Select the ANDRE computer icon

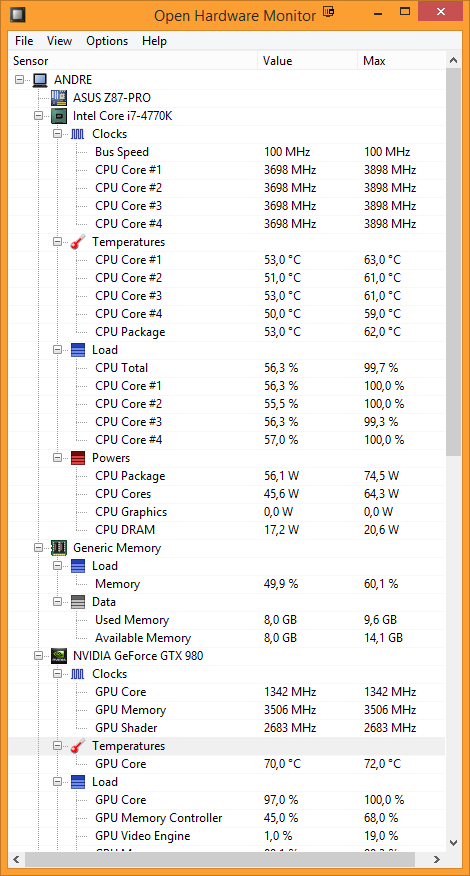click(40, 80)
